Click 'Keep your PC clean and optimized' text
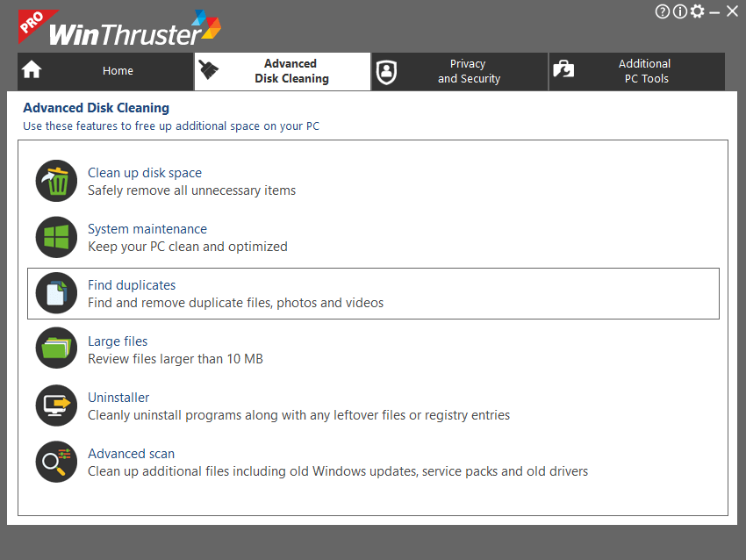 click(x=188, y=247)
